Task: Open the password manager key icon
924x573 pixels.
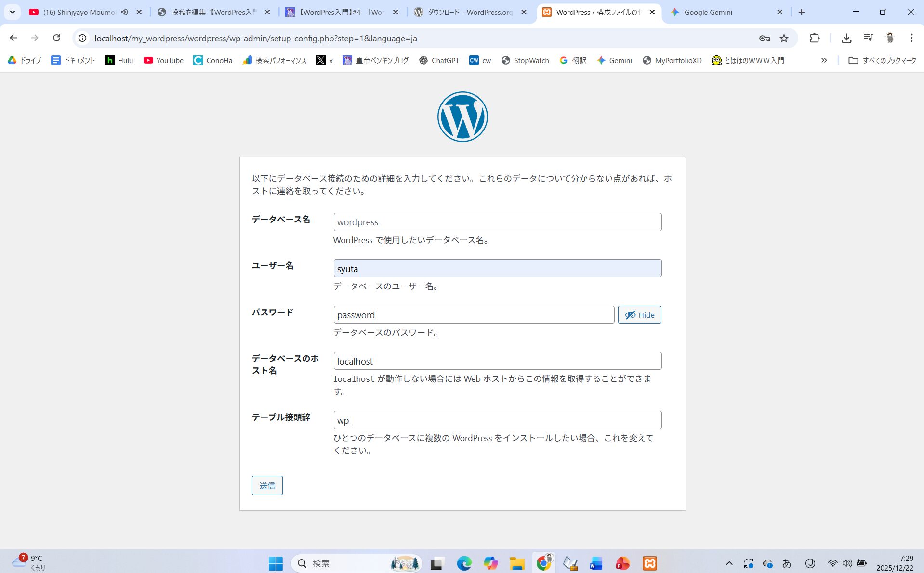Action: 765,38
